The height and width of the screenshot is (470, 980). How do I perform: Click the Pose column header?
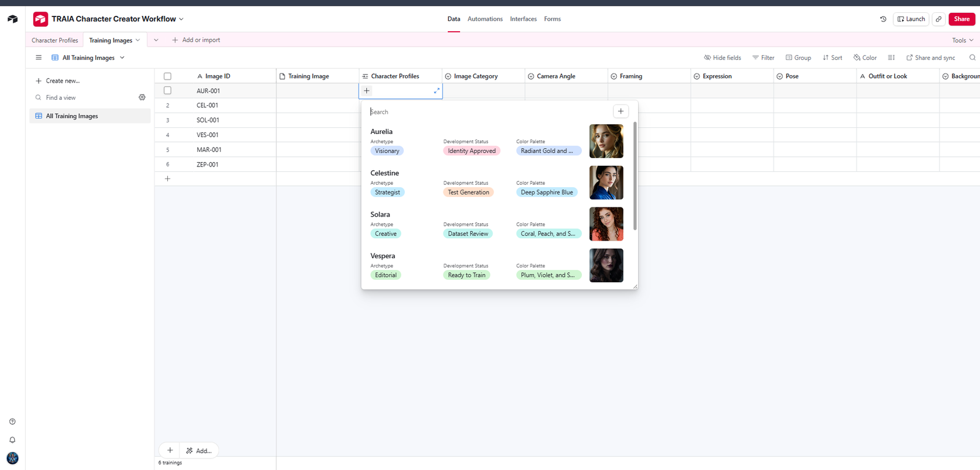(815, 76)
